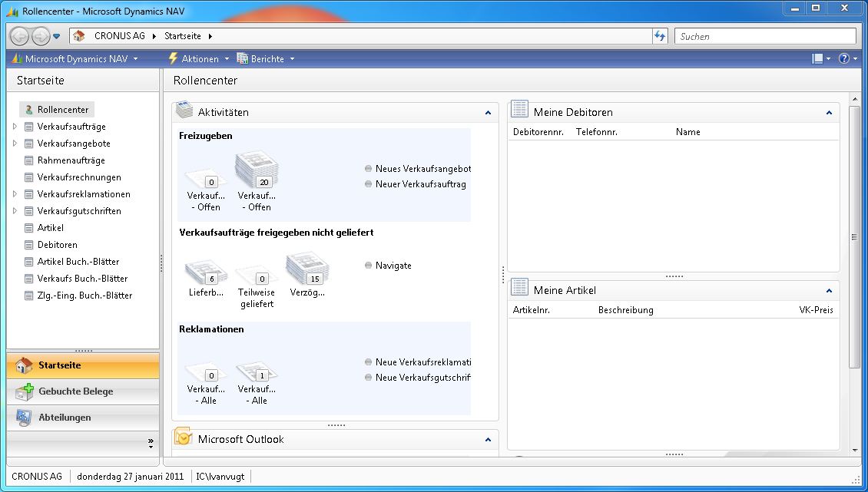Open the Teilweise geliefert stack
Image resolution: width=868 pixels, height=492 pixels.
coord(257,286)
